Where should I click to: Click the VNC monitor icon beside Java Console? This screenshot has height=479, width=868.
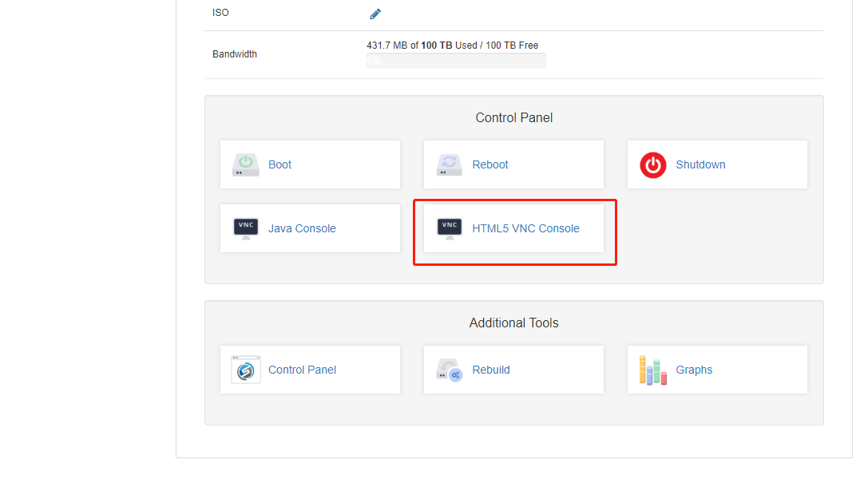(x=245, y=228)
